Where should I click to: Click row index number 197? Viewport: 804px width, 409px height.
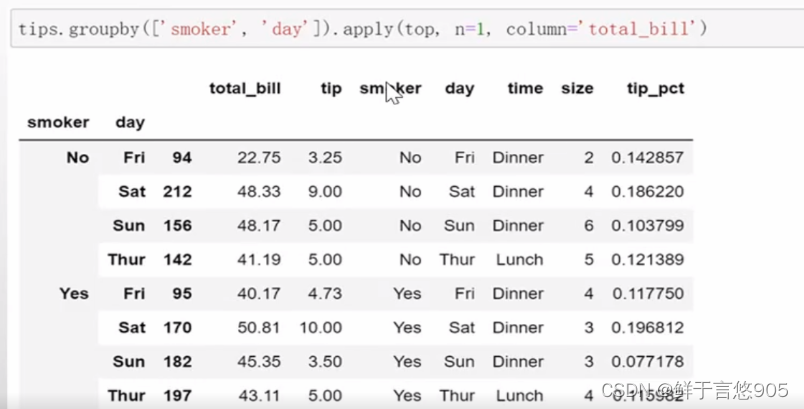click(177, 395)
